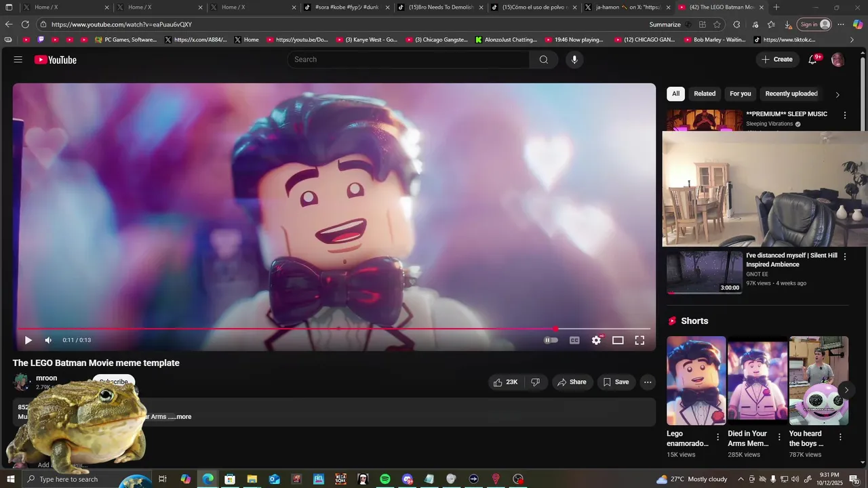Image resolution: width=868 pixels, height=488 pixels.
Task: Open options for Silent Hill Inspired Ambience video
Action: (845, 257)
